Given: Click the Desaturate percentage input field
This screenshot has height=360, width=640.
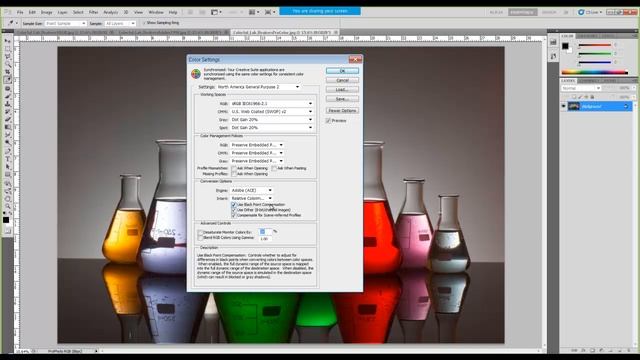Looking at the screenshot, I should (x=265, y=232).
